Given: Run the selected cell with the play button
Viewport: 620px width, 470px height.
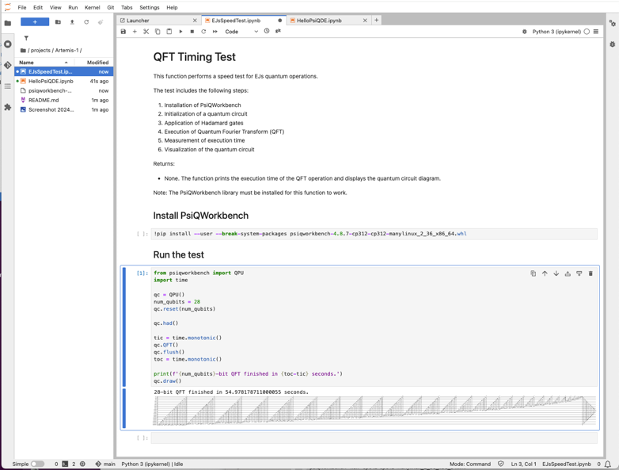Looking at the screenshot, I should pyautogui.click(x=181, y=31).
